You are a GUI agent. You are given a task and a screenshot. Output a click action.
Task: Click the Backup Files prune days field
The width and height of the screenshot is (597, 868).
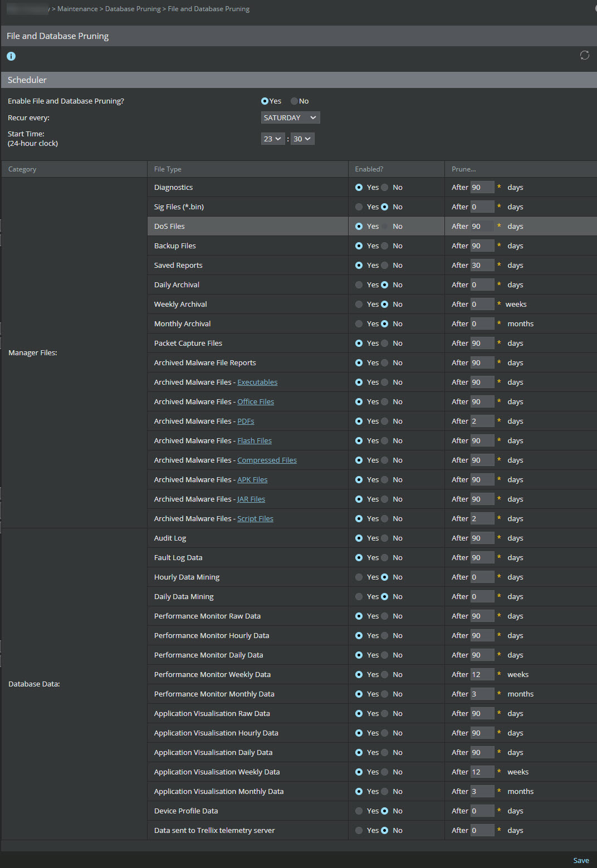482,246
